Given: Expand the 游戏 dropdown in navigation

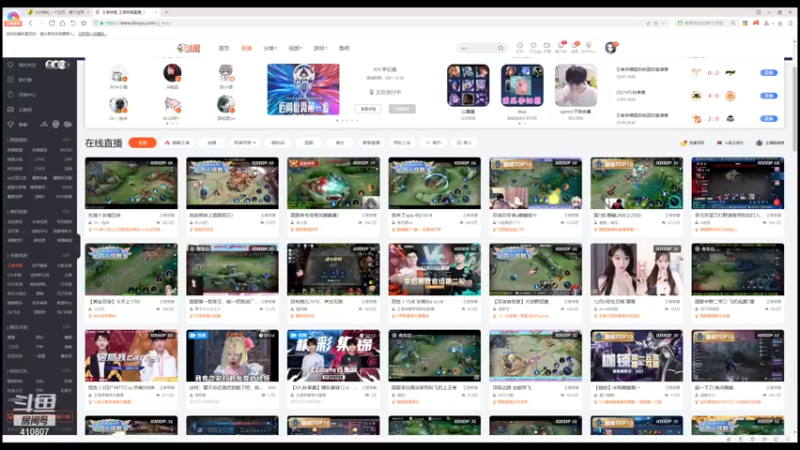Looking at the screenshot, I should point(320,48).
